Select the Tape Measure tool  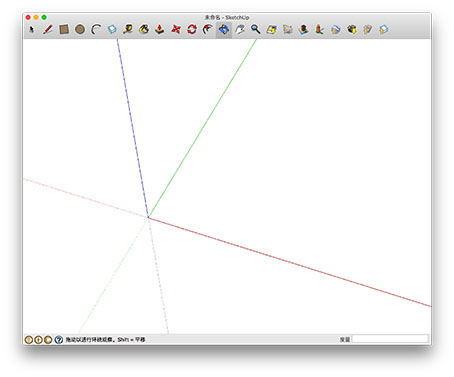click(x=128, y=30)
